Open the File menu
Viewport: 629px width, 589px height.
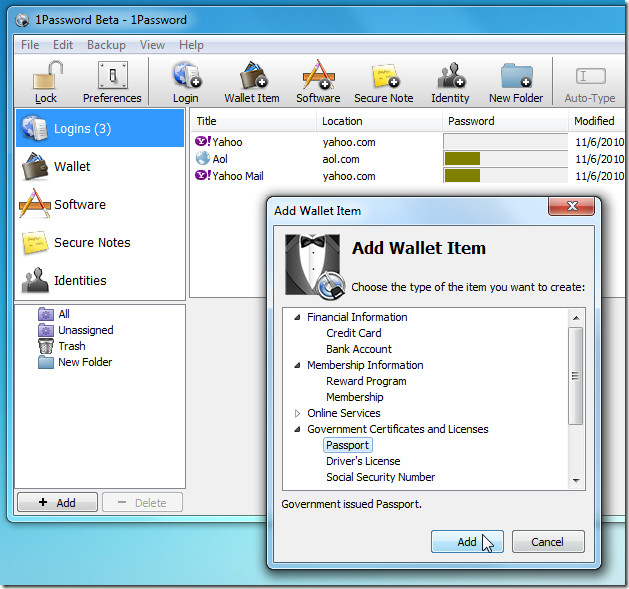click(x=30, y=45)
